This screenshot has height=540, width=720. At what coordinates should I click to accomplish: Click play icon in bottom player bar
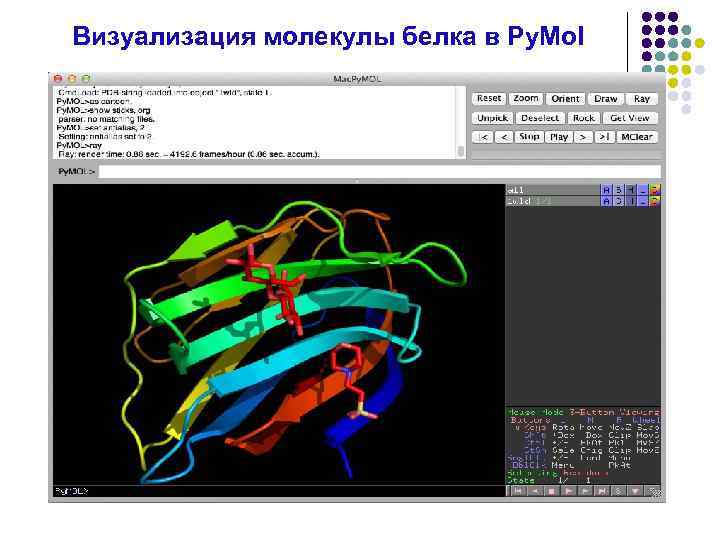tap(568, 491)
